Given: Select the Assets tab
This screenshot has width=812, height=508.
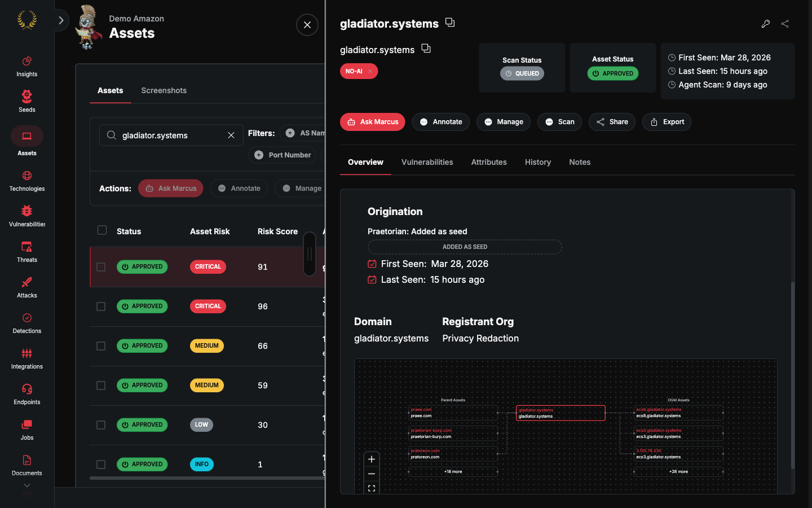Looking at the screenshot, I should pyautogui.click(x=111, y=90).
